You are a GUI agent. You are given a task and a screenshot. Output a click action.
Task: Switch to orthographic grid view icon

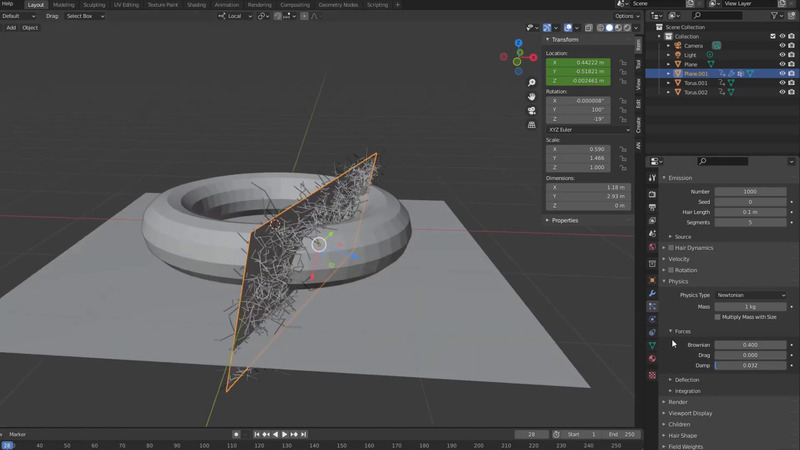click(531, 125)
